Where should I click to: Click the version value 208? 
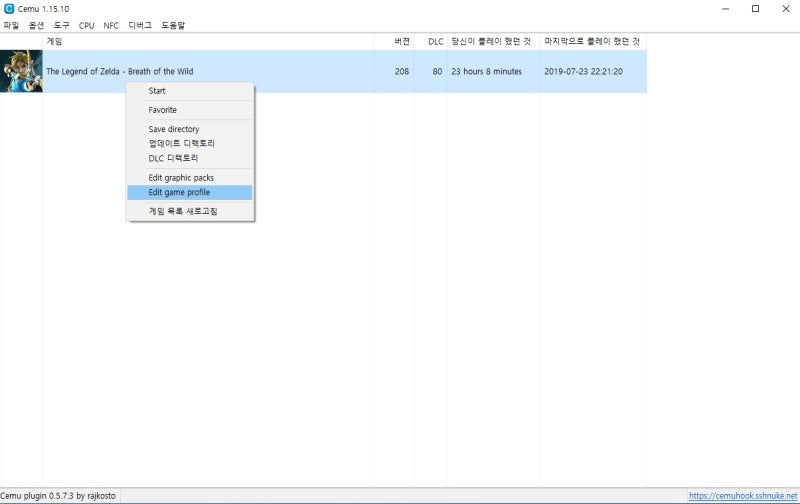click(402, 71)
